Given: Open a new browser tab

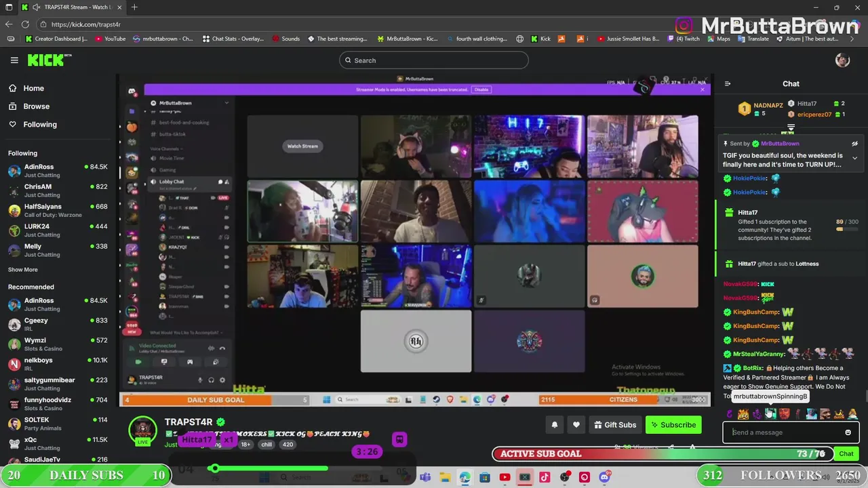Looking at the screenshot, I should 134,7.
